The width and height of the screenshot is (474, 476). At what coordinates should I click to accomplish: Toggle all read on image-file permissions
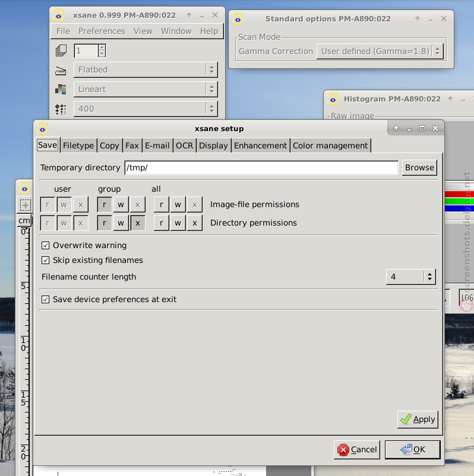(162, 205)
